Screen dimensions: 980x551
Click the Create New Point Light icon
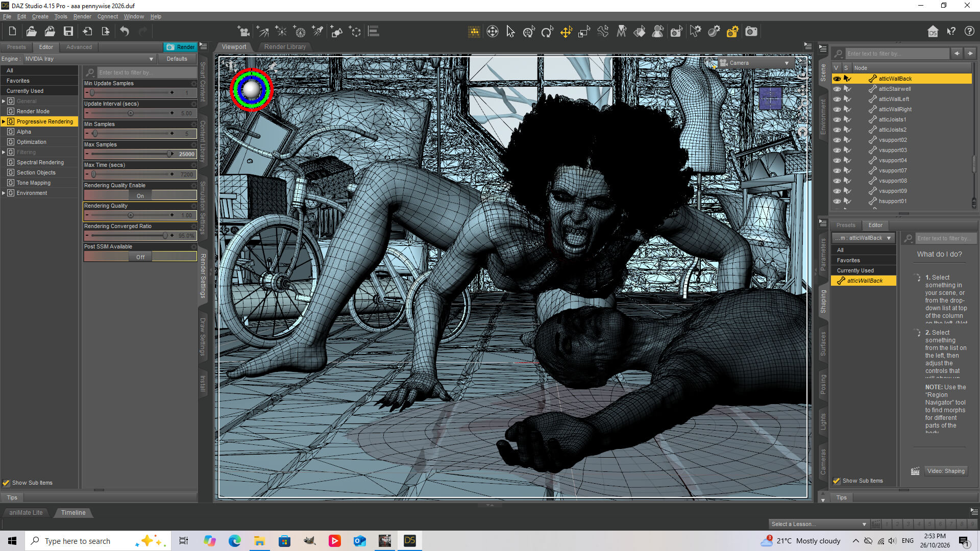click(281, 32)
